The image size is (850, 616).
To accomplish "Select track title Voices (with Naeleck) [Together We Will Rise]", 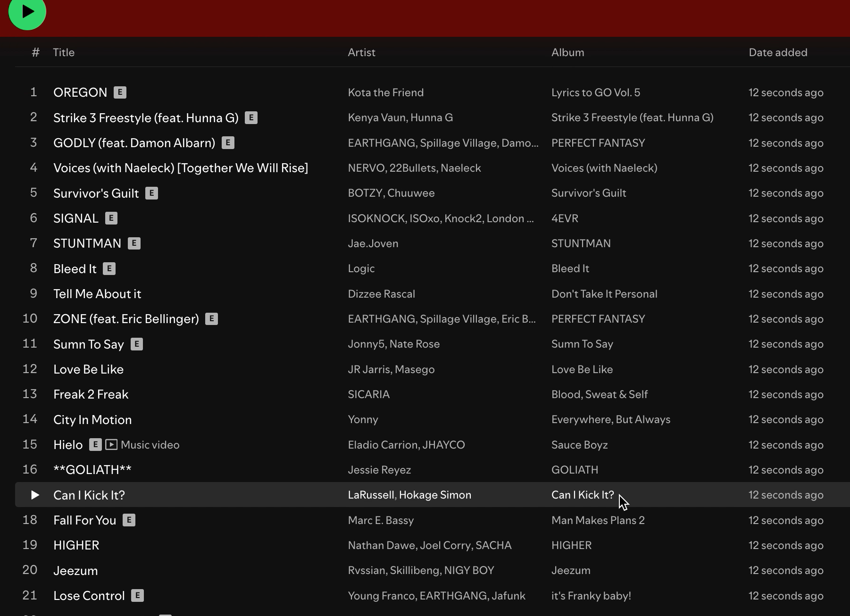I will pyautogui.click(x=181, y=168).
